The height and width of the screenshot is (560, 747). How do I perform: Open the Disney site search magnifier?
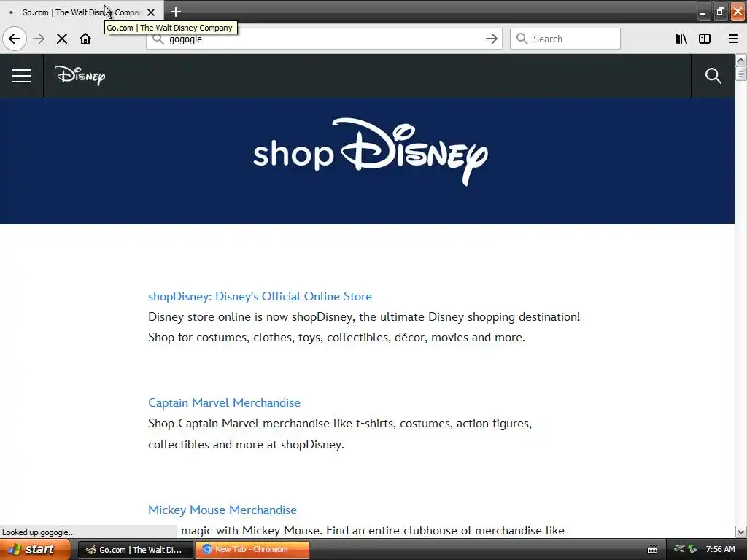[x=713, y=76]
